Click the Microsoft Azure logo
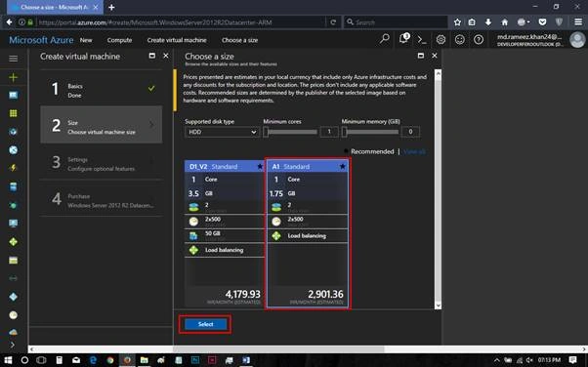588x367 pixels. (x=41, y=40)
